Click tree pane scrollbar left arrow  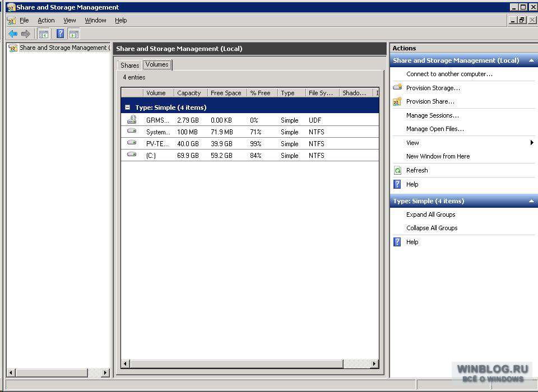coord(11,372)
